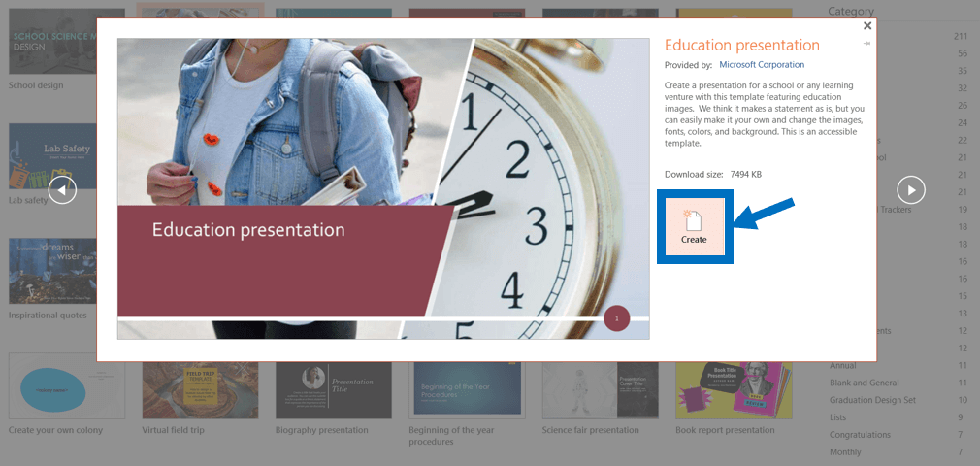Click the 'Education presentation' heading text
Image resolution: width=980 pixels, height=466 pixels.
[x=742, y=45]
